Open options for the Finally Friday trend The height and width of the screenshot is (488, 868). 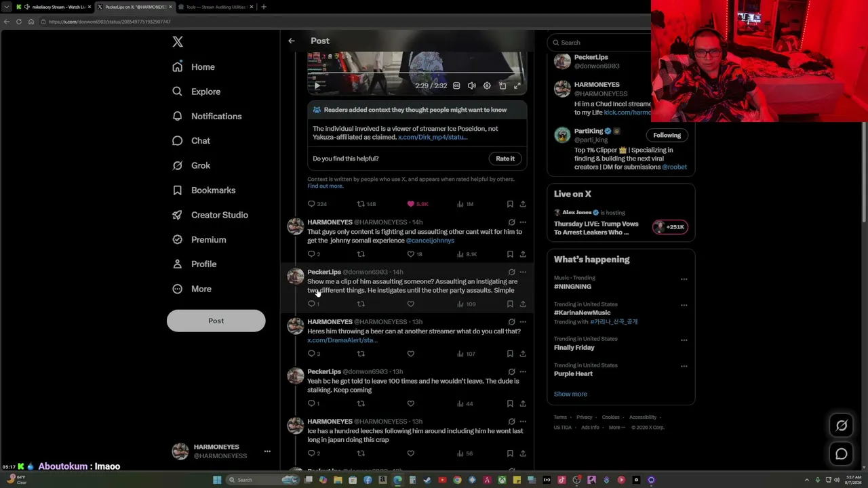684,340
